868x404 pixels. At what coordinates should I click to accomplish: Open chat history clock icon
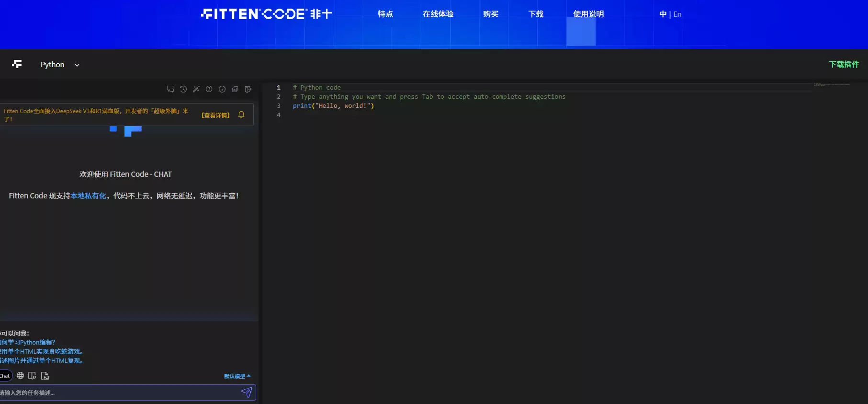(183, 89)
